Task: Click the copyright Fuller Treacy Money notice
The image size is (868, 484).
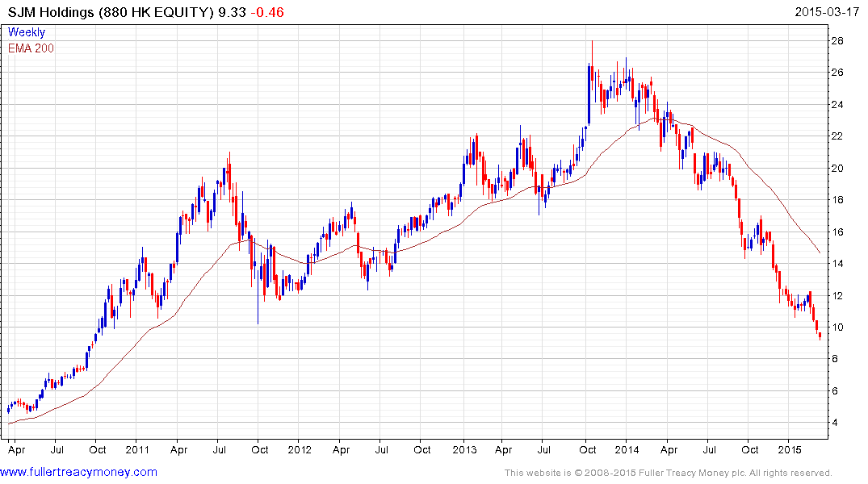Action: 669,473
